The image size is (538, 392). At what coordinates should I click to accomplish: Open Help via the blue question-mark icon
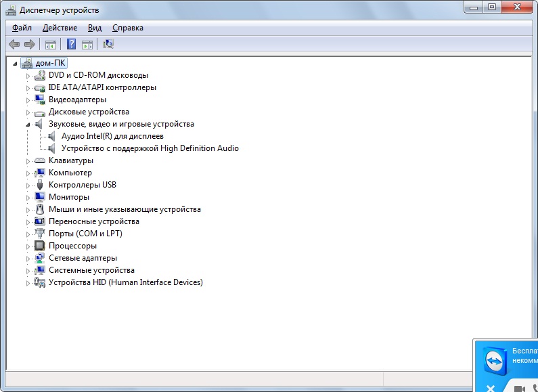pos(71,44)
